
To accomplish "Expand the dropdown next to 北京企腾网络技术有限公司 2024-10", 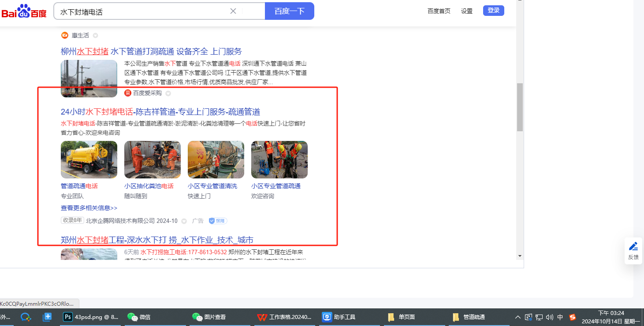I will tap(184, 221).
